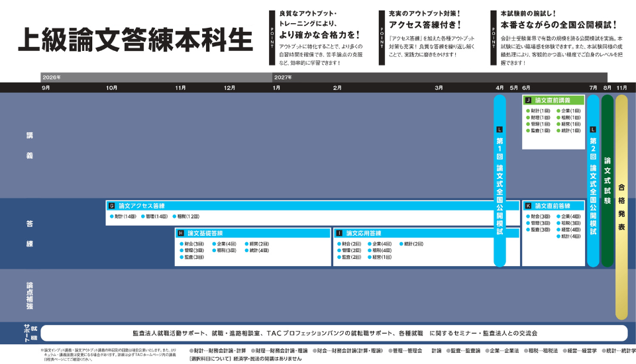
Task: Click the 論文アクセス答練 header bar
Action: (x=312, y=206)
